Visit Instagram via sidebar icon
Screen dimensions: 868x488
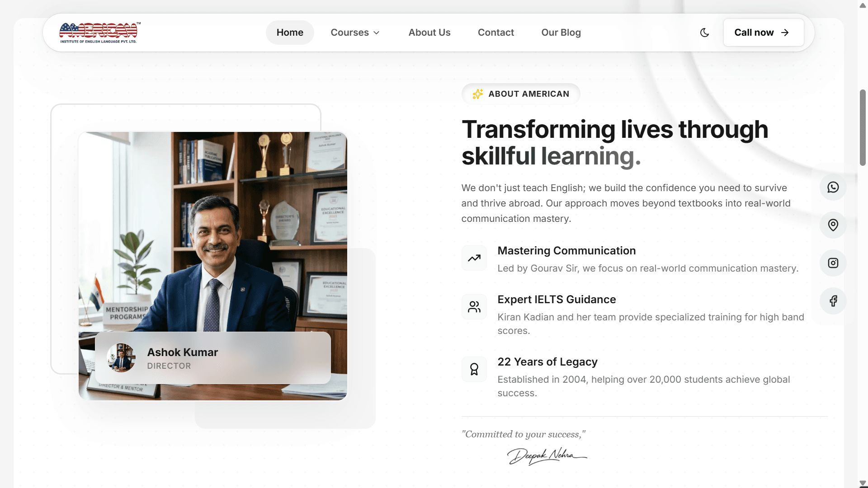833,263
